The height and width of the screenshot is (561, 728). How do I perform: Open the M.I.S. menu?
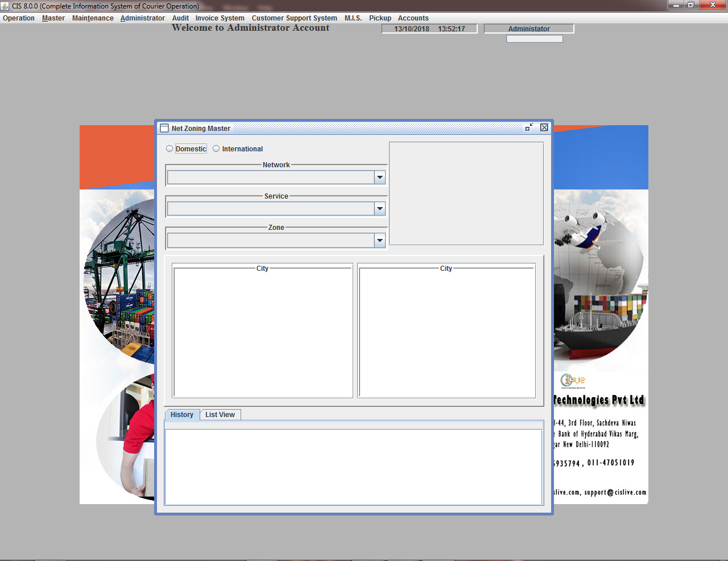point(353,18)
